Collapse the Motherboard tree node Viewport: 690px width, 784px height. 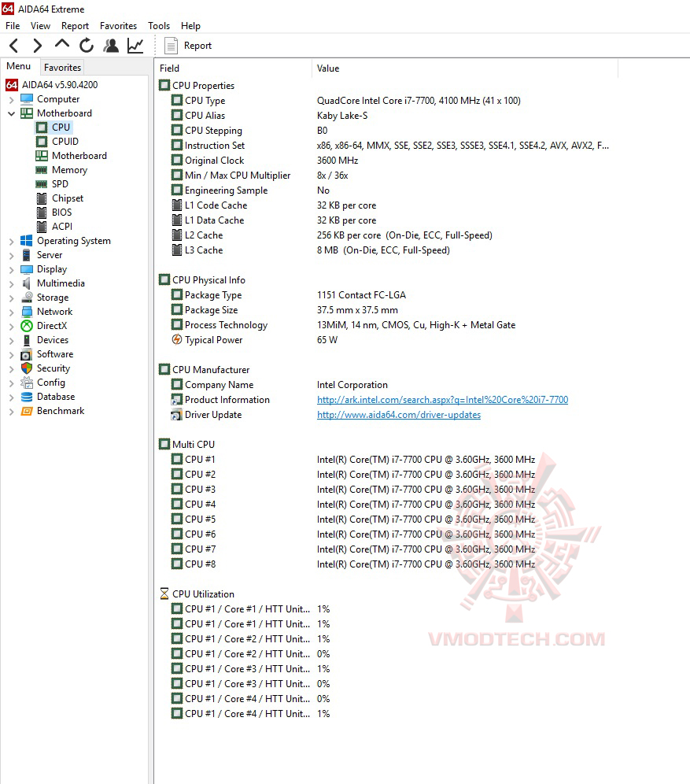[12, 113]
